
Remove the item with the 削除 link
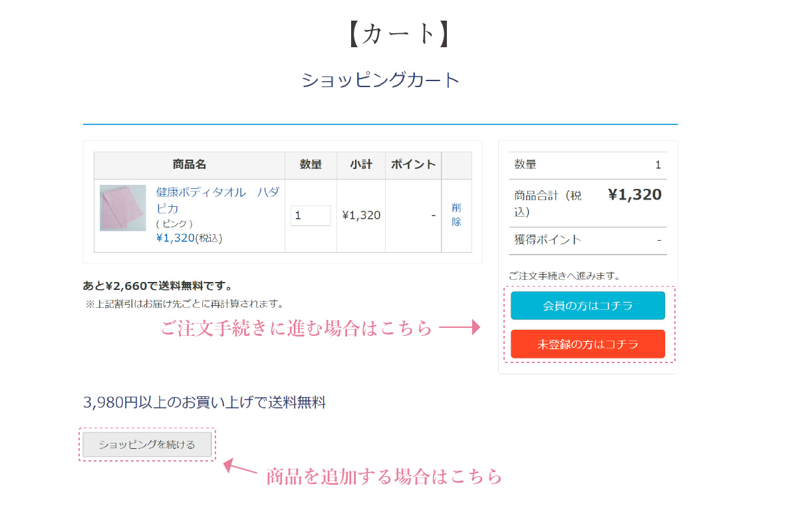[x=456, y=215]
